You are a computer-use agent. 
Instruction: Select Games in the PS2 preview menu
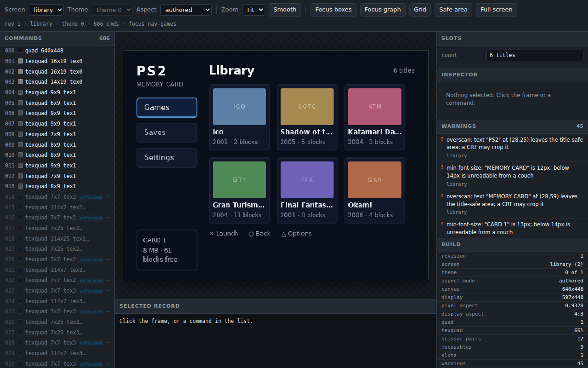[167, 108]
